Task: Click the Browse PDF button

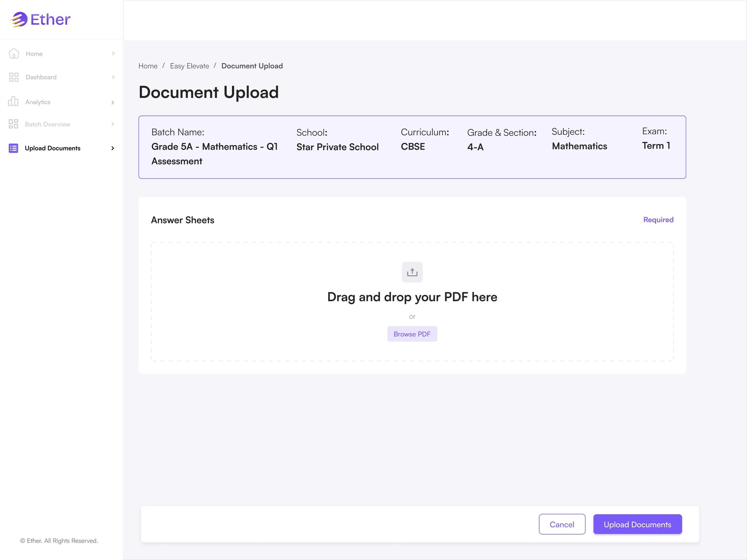Action: tap(412, 334)
